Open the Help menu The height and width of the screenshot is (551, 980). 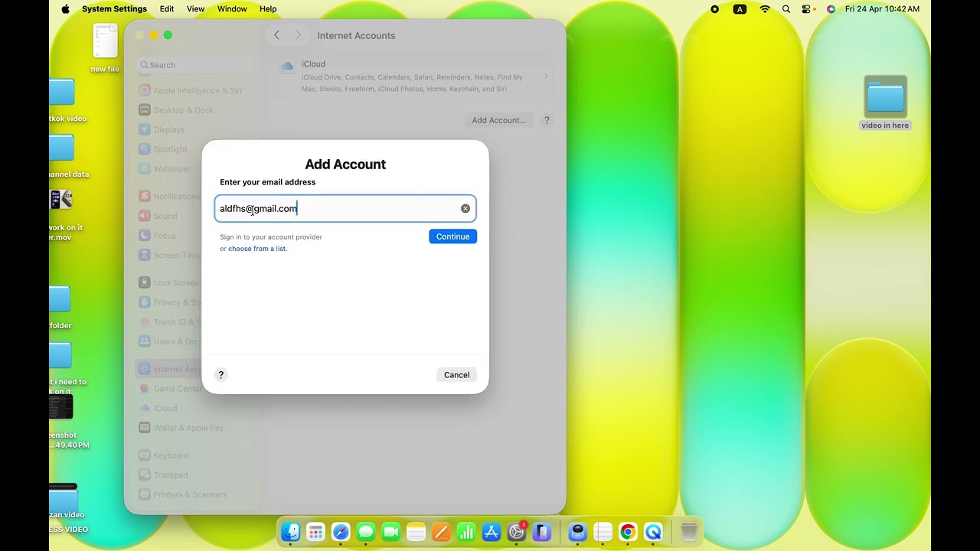[268, 9]
